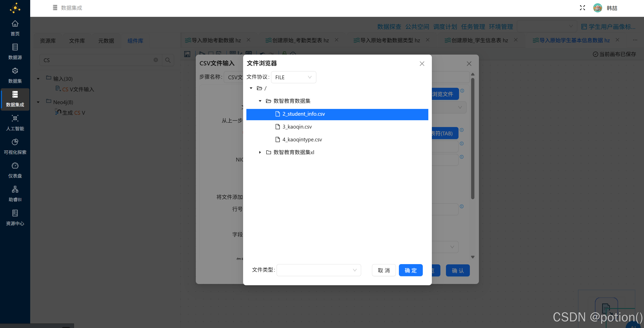Close the 导入原始考勤数据类型 hz tab
Image resolution: width=644 pixels, height=328 pixels.
point(428,40)
